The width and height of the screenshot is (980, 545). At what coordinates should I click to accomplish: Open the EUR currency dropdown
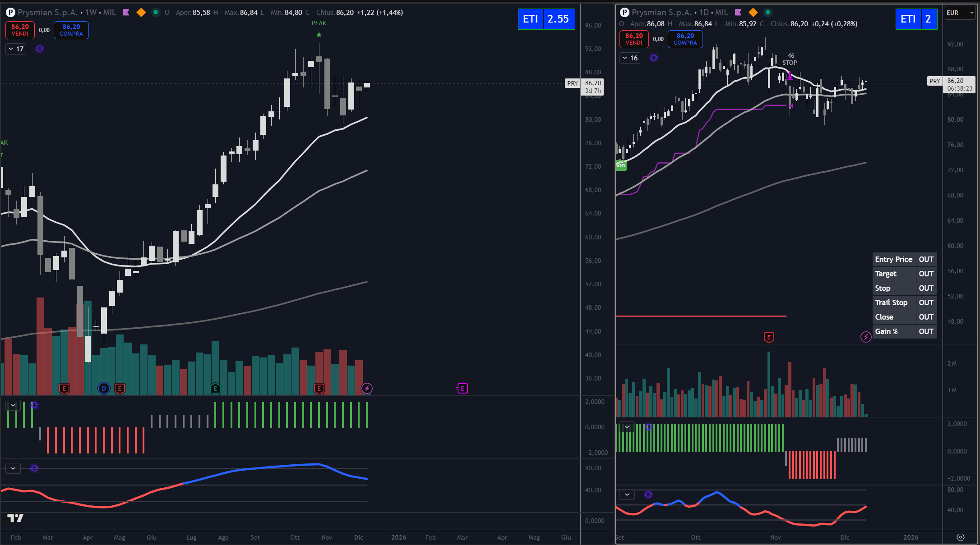click(960, 13)
